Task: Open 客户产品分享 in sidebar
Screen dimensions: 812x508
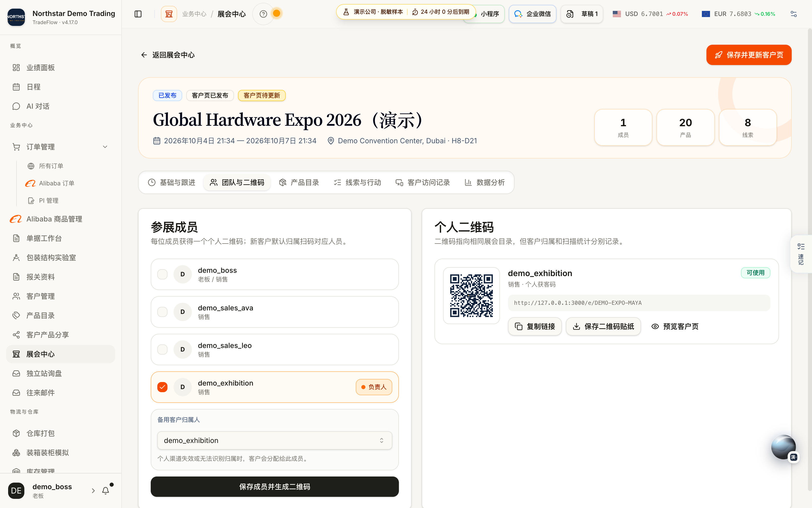Action: [60, 335]
